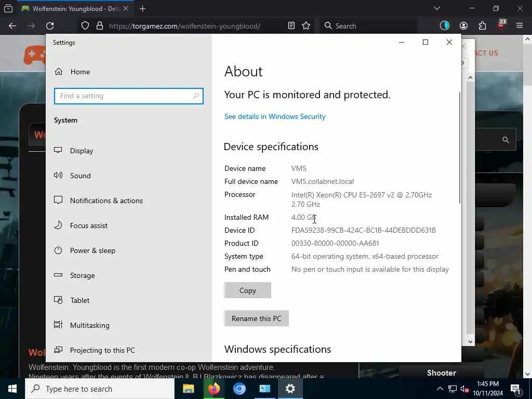Toggle Firefox reader view icon
The image size is (532, 399).
coord(291,26)
